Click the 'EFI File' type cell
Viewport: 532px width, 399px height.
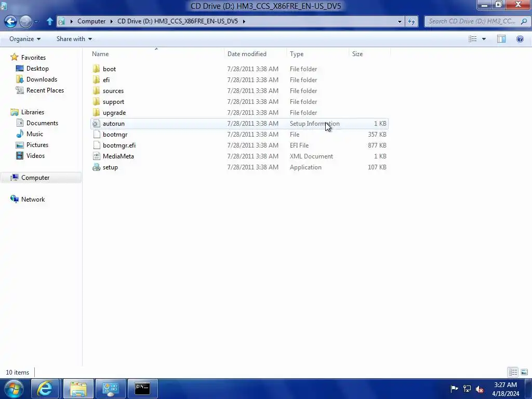[299, 145]
